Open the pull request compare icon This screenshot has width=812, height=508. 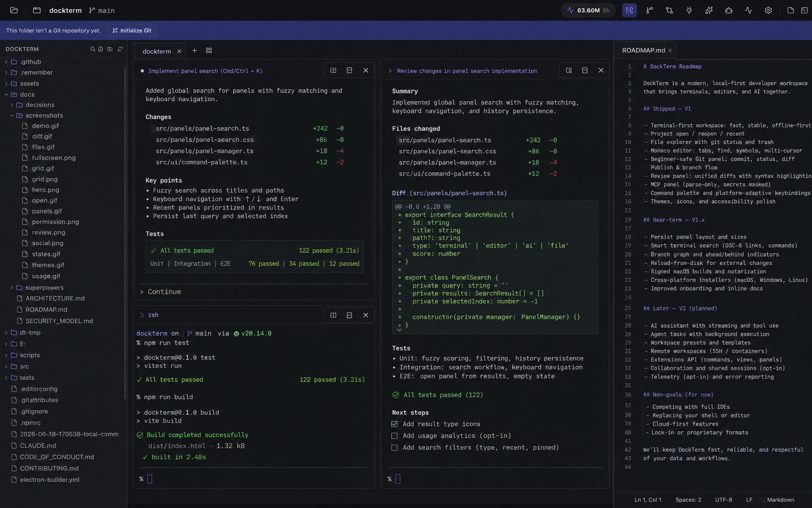[x=669, y=10]
